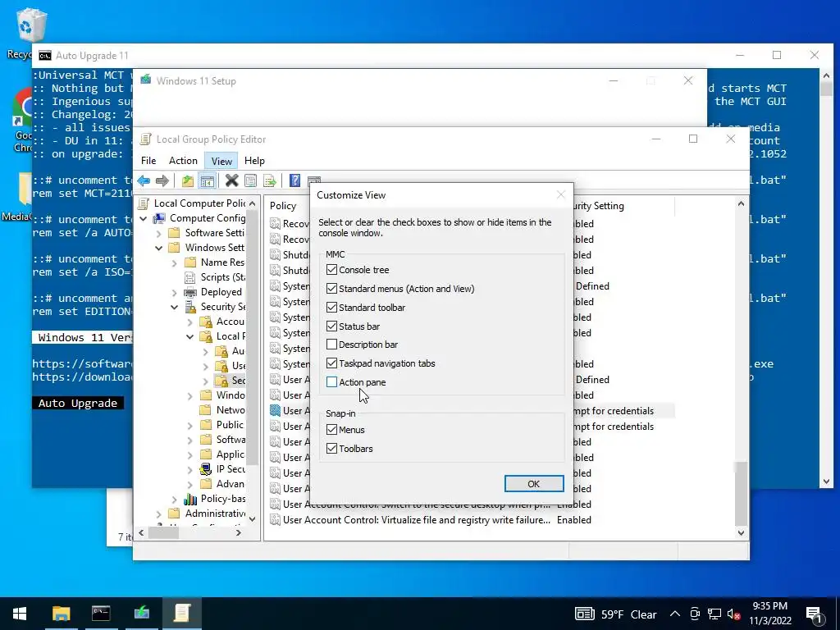The image size is (840, 630).
Task: Click the network tray icon
Action: 714,614
